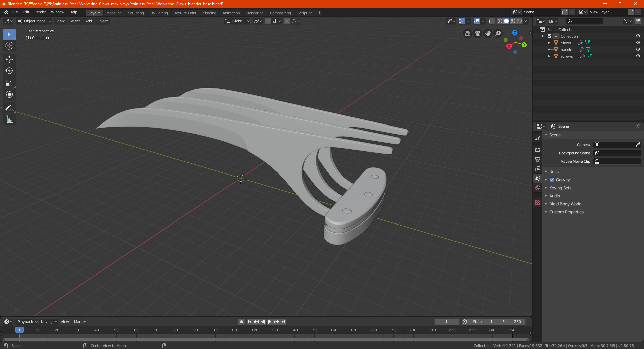
Task: Select frame 100 on the timeline
Action: [215, 330]
